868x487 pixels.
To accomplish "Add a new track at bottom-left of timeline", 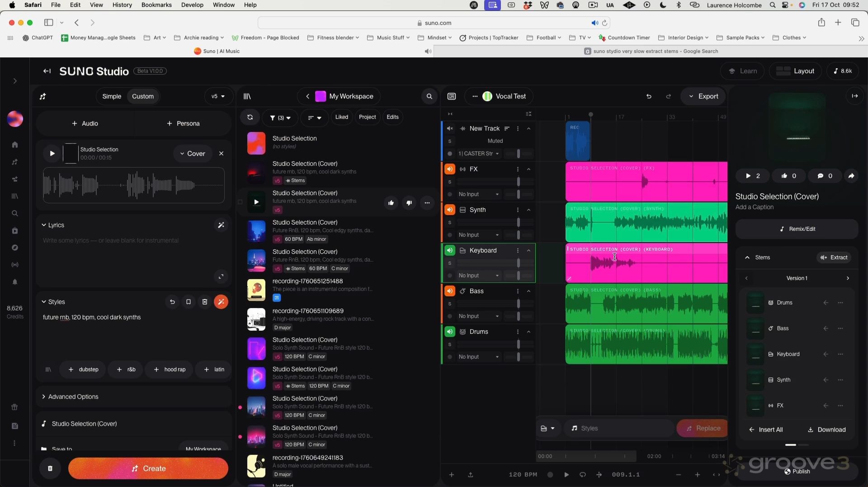I will pos(451,475).
